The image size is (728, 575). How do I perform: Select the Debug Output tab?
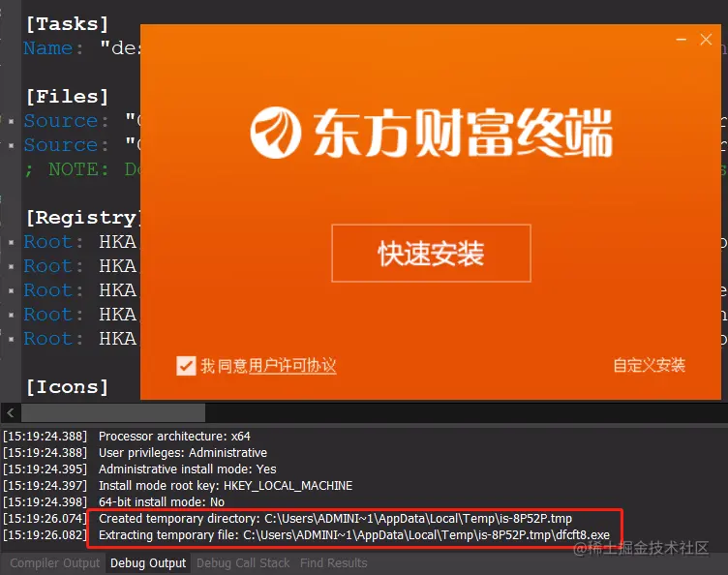148,563
